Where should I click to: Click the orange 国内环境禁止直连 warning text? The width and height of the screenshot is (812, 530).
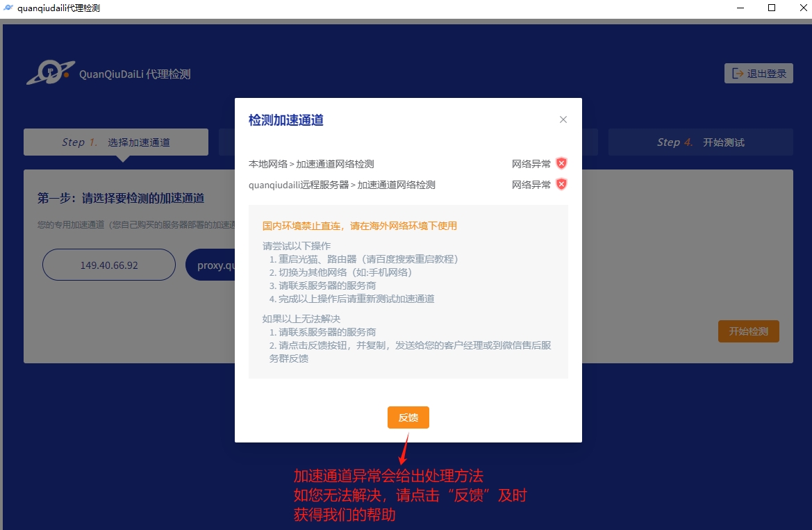pyautogui.click(x=360, y=226)
